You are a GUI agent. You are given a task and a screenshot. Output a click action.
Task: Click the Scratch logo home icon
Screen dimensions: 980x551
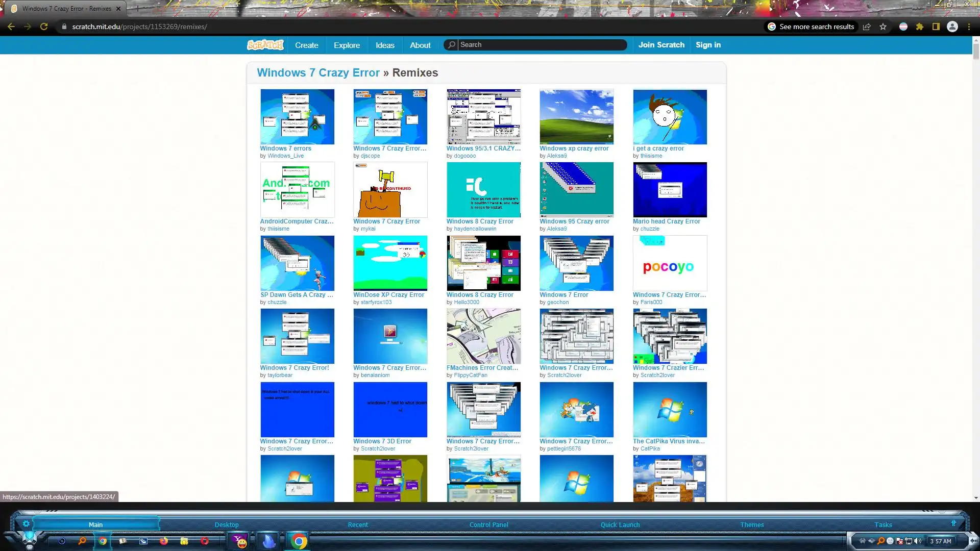265,45
